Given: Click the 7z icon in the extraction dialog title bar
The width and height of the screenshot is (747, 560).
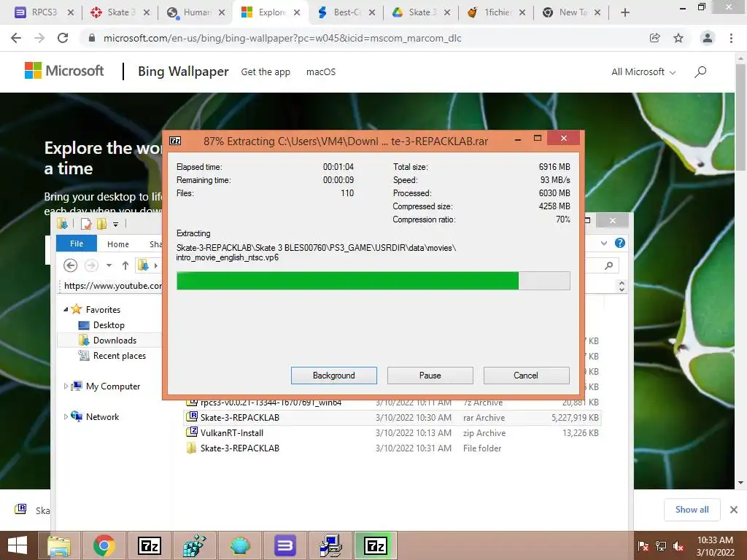Looking at the screenshot, I should [x=175, y=141].
